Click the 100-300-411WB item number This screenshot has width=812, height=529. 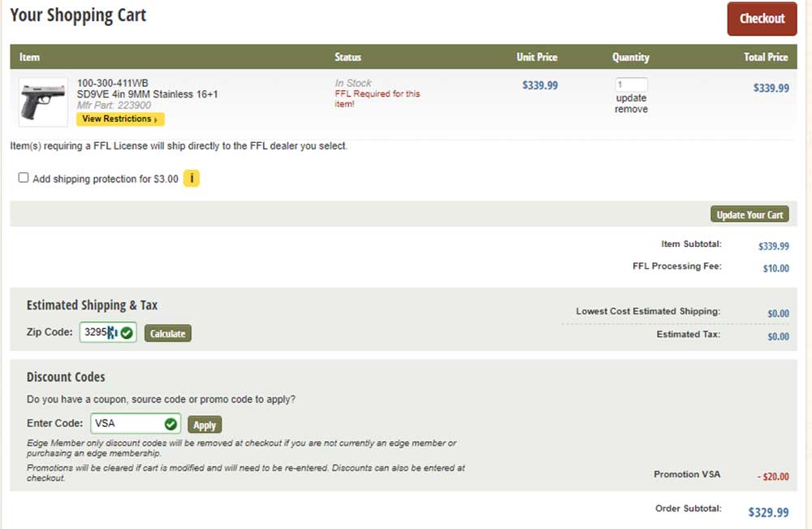(112, 83)
